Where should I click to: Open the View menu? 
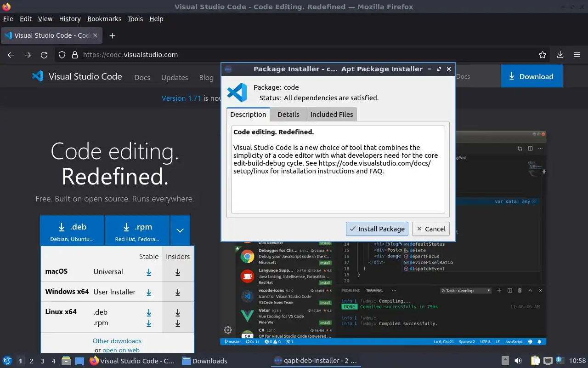(x=45, y=19)
